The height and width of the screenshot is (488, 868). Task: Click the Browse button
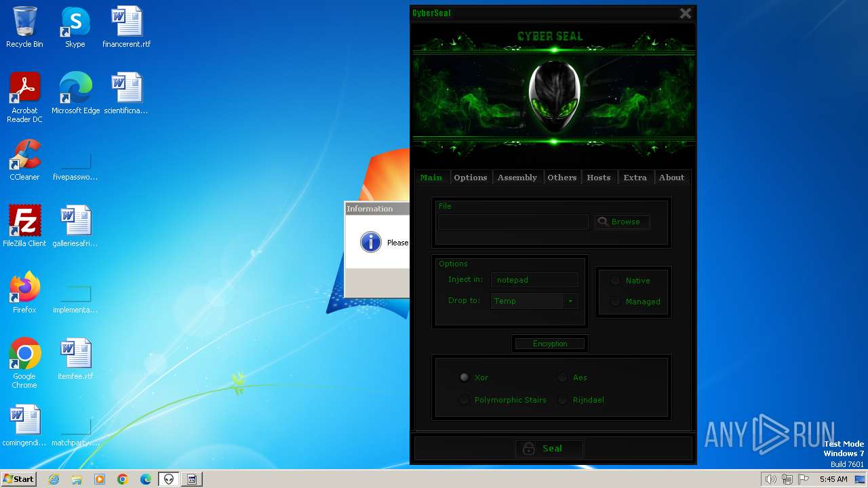[622, 222]
